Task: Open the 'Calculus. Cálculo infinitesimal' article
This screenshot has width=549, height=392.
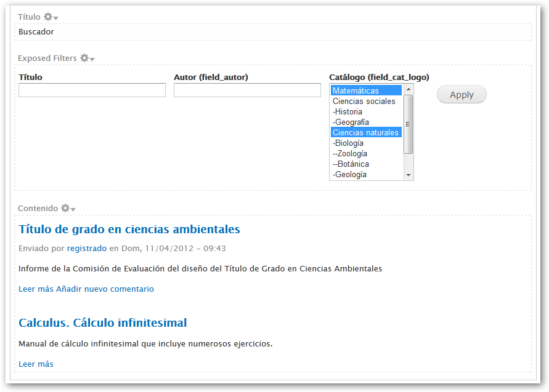Action: tap(103, 323)
